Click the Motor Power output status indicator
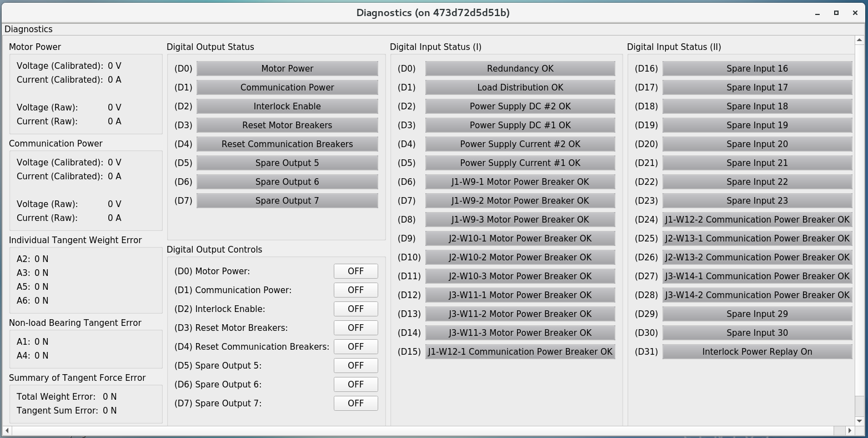Screen dimensions: 868x438 pos(287,68)
